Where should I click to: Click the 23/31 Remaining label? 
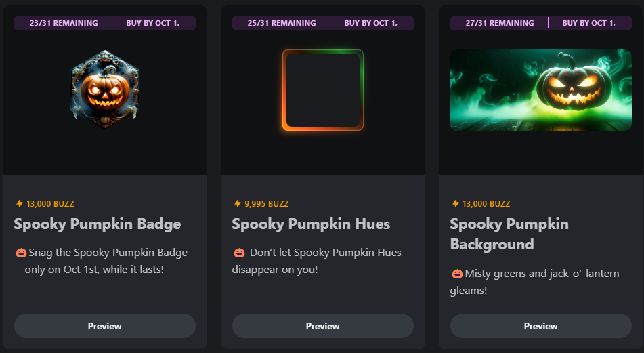(x=64, y=23)
